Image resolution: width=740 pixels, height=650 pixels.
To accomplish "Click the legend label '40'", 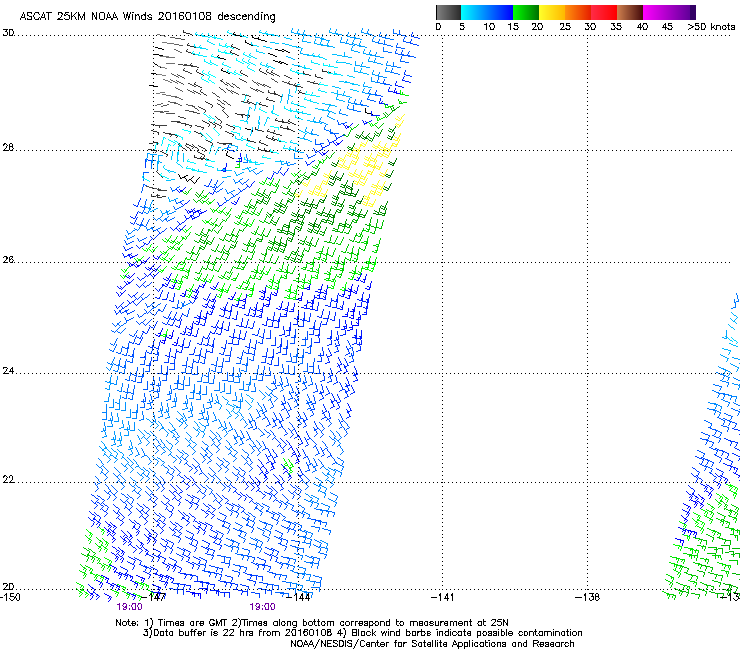I will (x=642, y=27).
